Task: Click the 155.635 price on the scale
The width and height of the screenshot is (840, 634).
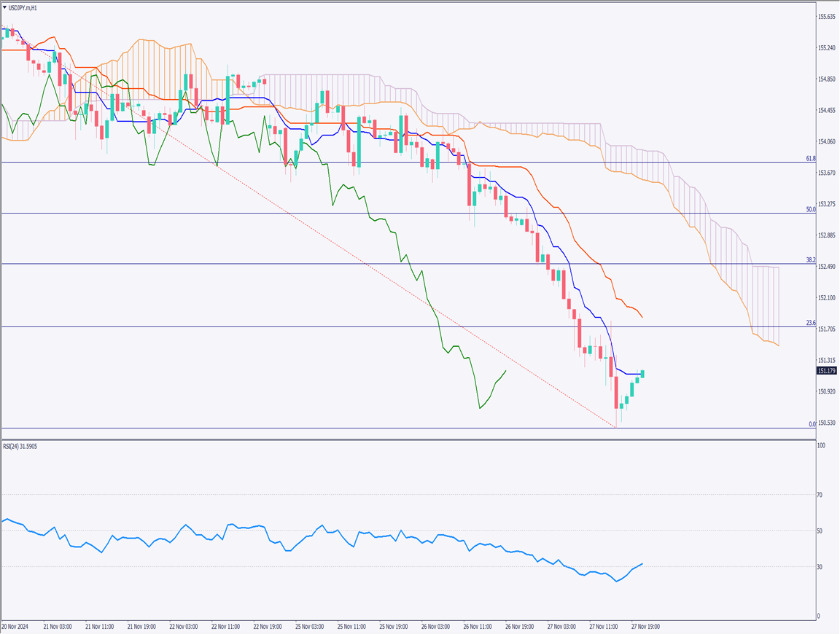Action: 826,17
